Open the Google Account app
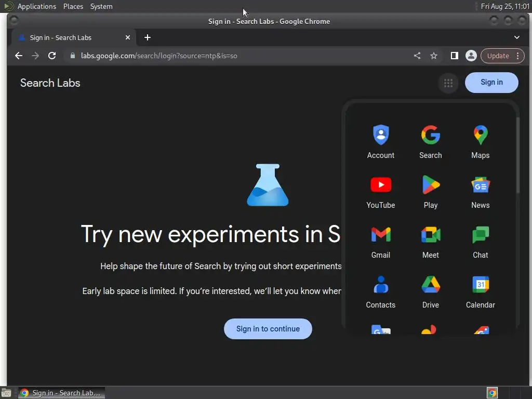 coord(381,142)
